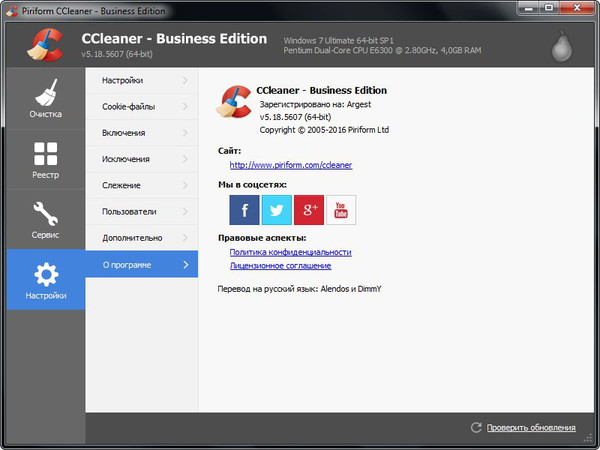Click the CCleaner logo in about panel
Image resolution: width=600 pixels, height=450 pixels.
point(234,101)
